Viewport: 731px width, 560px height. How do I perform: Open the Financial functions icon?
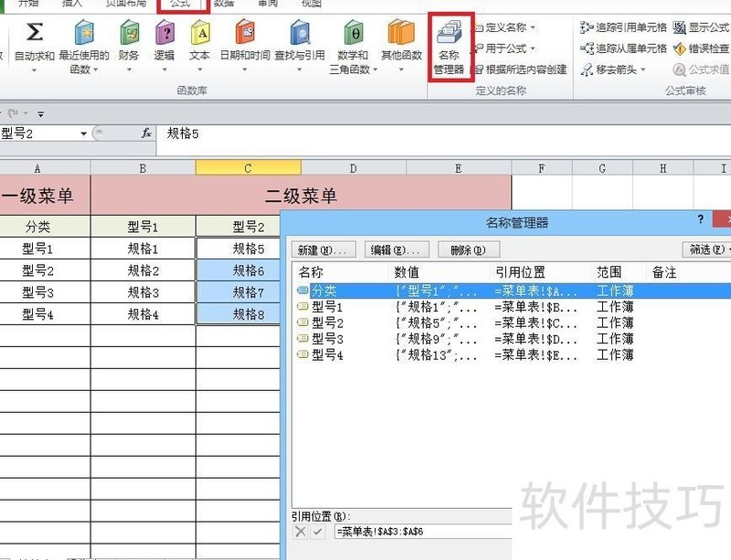129,33
